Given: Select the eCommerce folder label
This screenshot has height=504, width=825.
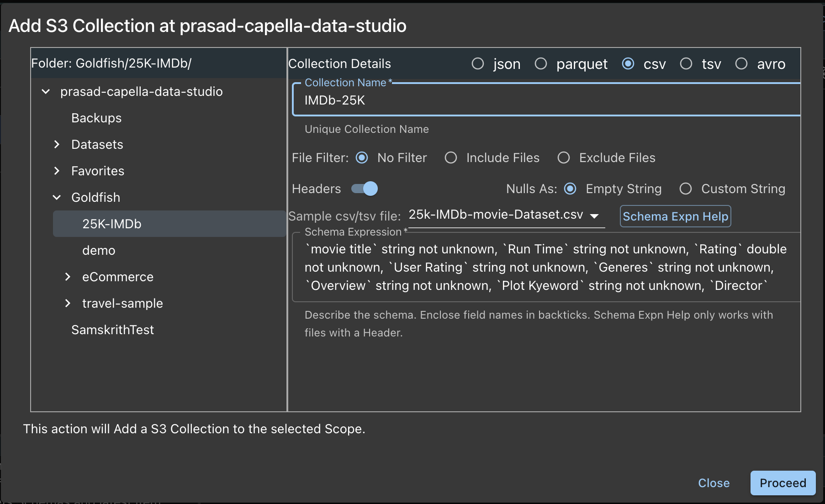Looking at the screenshot, I should click(118, 277).
